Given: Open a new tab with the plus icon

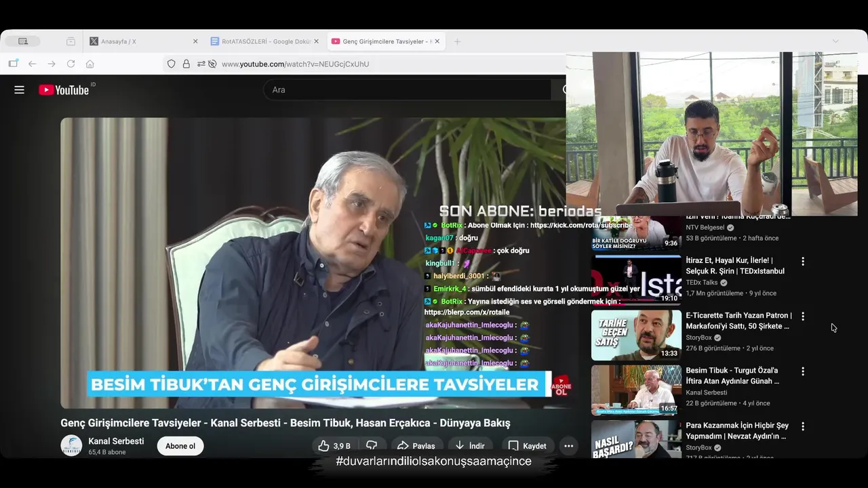Looking at the screenshot, I should 457,41.
